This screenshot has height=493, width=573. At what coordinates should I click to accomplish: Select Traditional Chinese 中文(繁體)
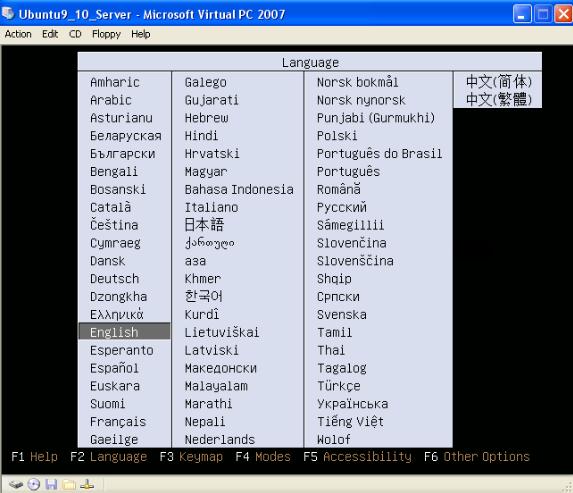[498, 99]
